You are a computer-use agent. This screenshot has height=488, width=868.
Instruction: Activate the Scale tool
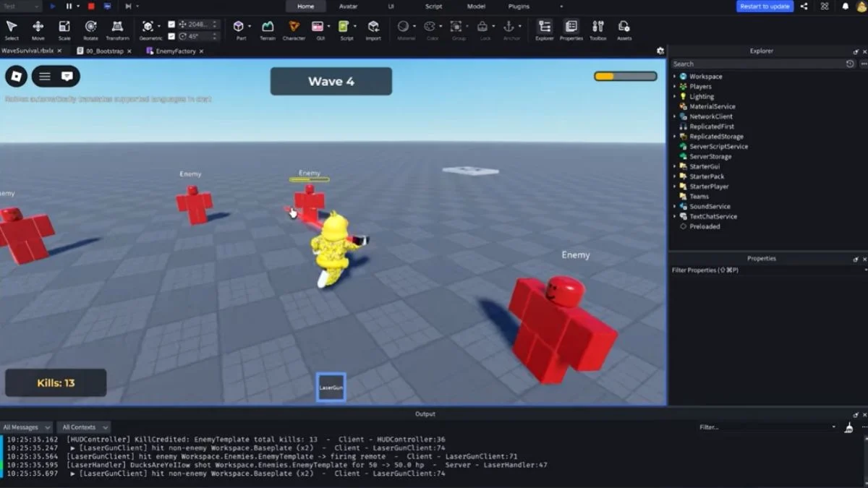pos(64,30)
